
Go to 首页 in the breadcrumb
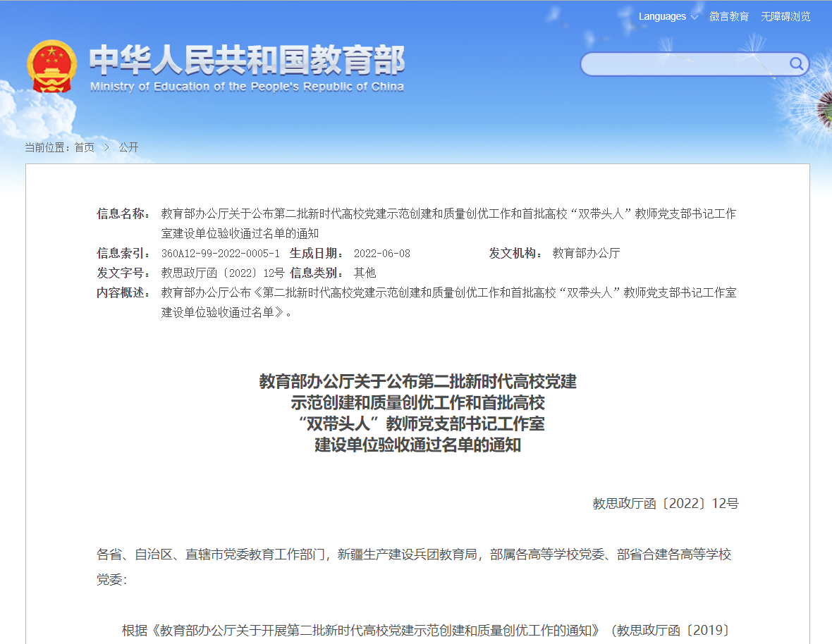[x=85, y=147]
